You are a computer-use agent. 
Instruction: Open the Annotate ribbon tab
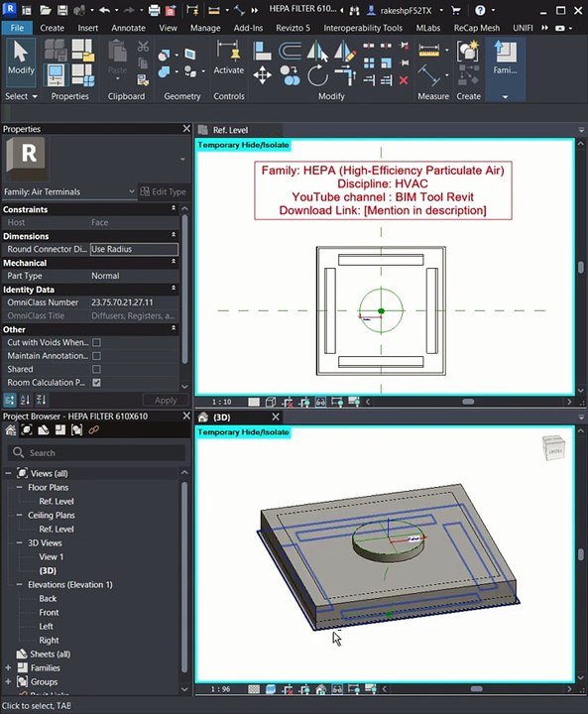click(128, 28)
